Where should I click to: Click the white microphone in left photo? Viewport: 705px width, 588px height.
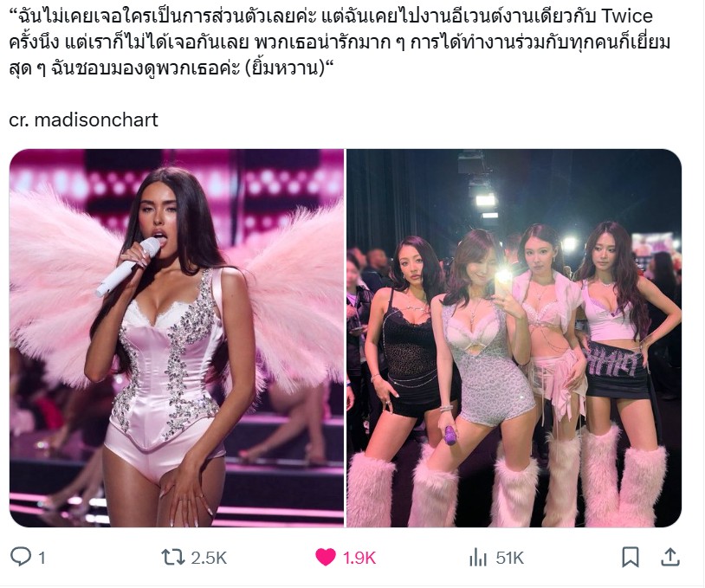click(128, 268)
